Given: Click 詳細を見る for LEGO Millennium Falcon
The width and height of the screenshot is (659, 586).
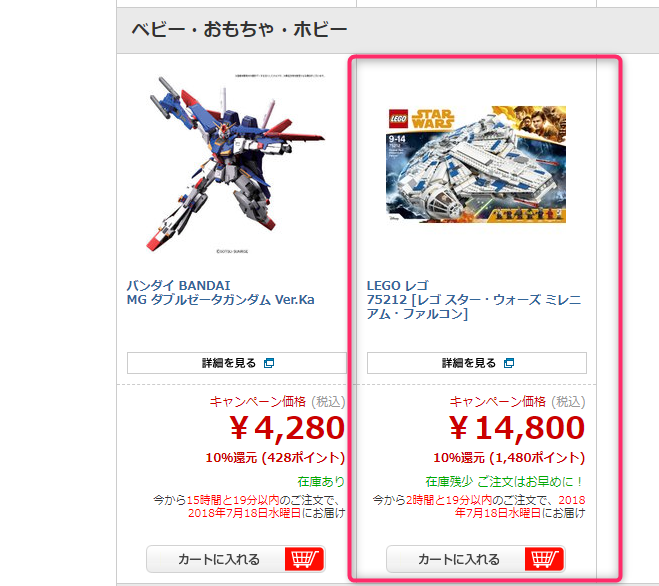Looking at the screenshot, I should click(x=477, y=363).
